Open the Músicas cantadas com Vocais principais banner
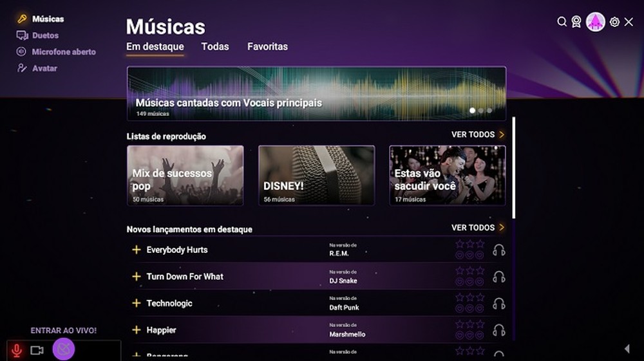This screenshot has width=644, height=361. [x=316, y=93]
